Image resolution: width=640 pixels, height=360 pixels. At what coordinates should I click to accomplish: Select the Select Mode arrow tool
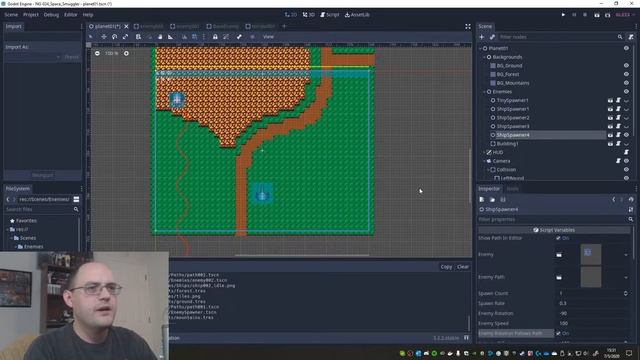click(91, 37)
